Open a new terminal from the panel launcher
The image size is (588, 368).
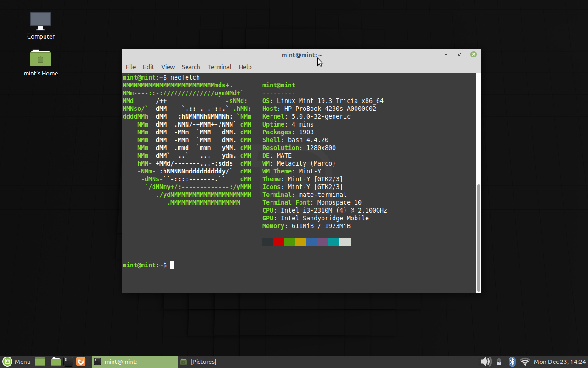(68, 362)
